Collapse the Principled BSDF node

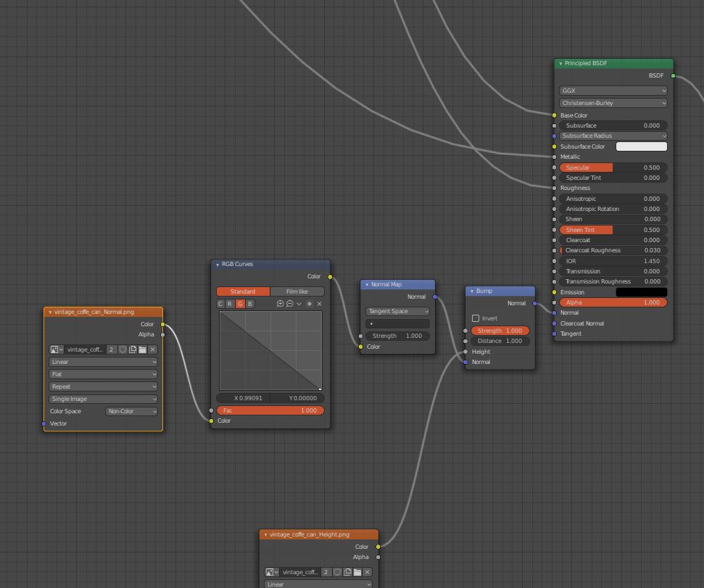560,64
